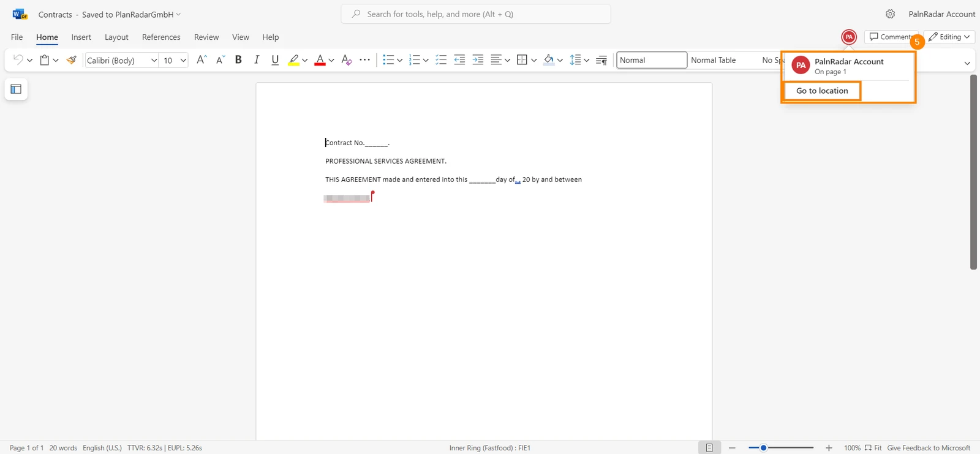Zoom out with minus icon
The width and height of the screenshot is (980, 454).
pyautogui.click(x=732, y=448)
